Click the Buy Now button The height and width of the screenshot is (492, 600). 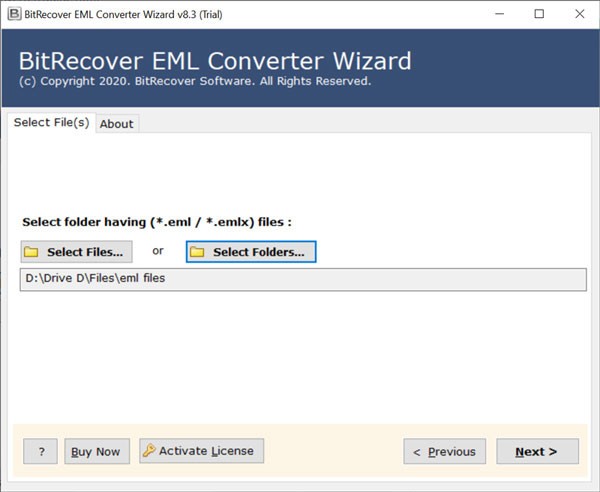[x=97, y=451]
